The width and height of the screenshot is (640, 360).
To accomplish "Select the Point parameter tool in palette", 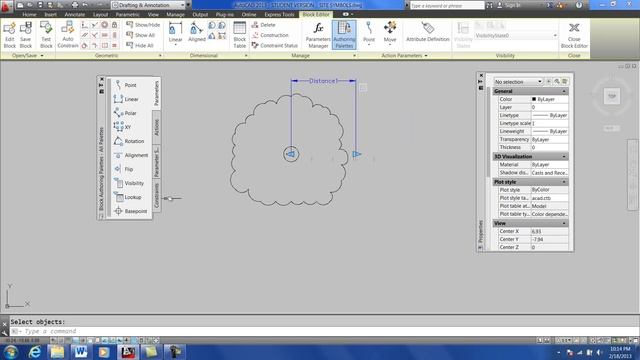I will pyautogui.click(x=126, y=85).
